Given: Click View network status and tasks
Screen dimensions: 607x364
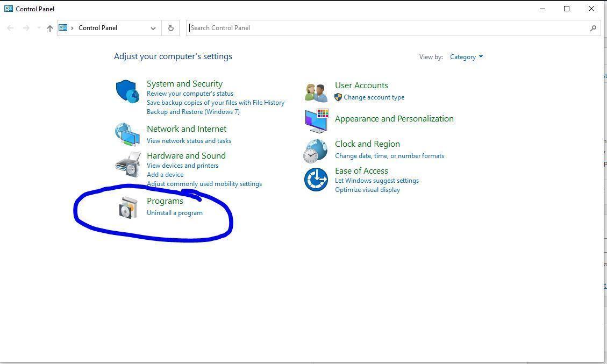Looking at the screenshot, I should [189, 141].
